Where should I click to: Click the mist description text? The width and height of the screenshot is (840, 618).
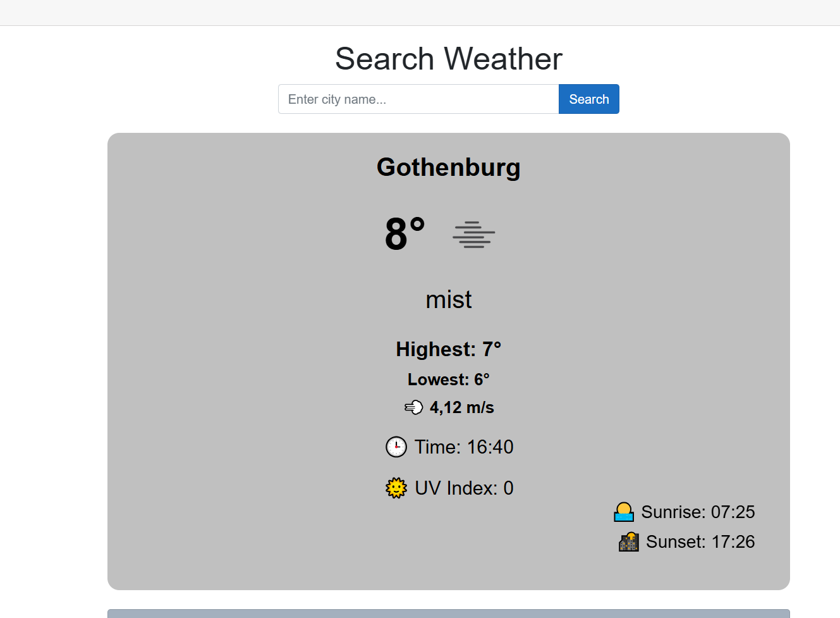coord(448,300)
